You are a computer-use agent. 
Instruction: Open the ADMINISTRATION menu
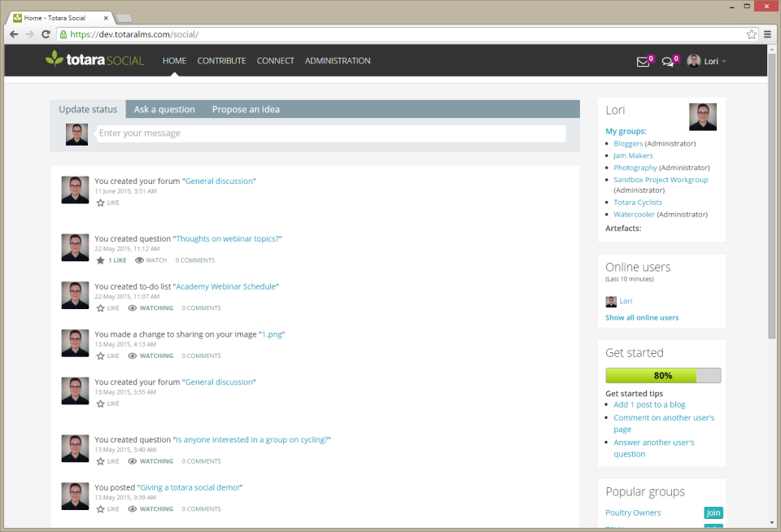tap(338, 61)
